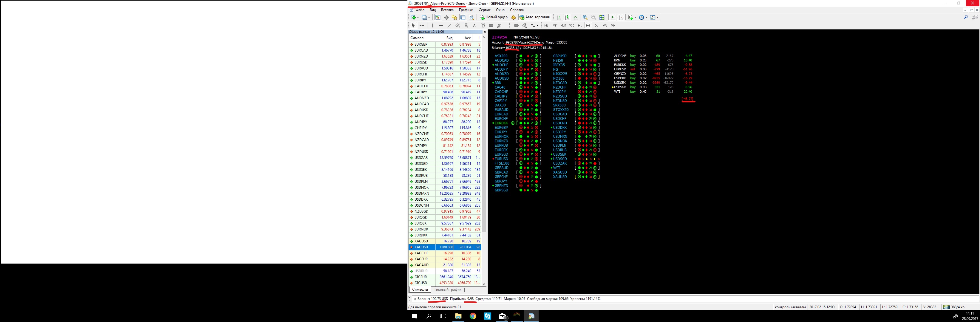
Task: Open the Сервис menu
Action: point(484,10)
